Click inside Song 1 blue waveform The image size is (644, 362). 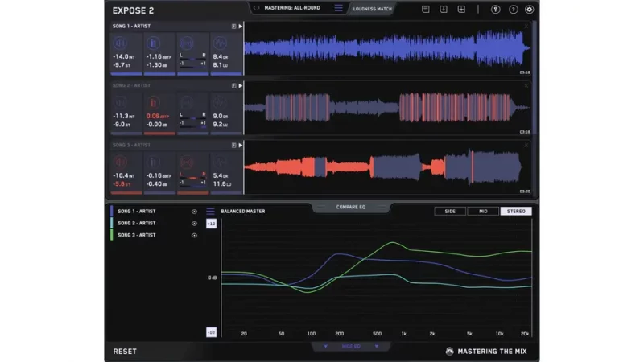tap(386, 48)
